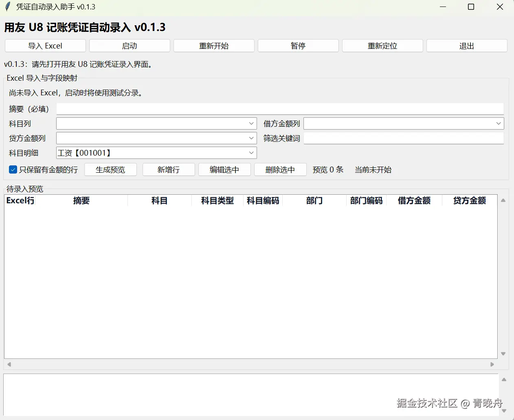Click into the 筛选关键词 text field
Image resolution: width=514 pixels, height=420 pixels.
[x=404, y=138]
